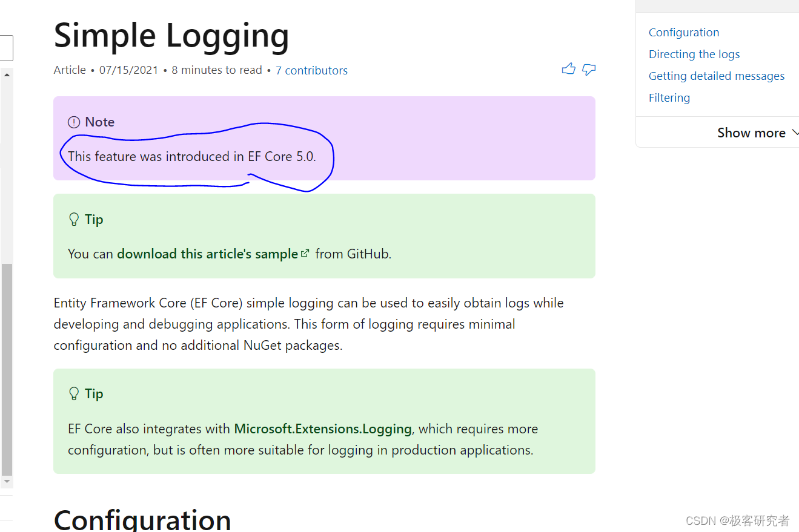Click the exclamation icon in the Note box
Viewport: 799px width, 532px height.
(73, 122)
